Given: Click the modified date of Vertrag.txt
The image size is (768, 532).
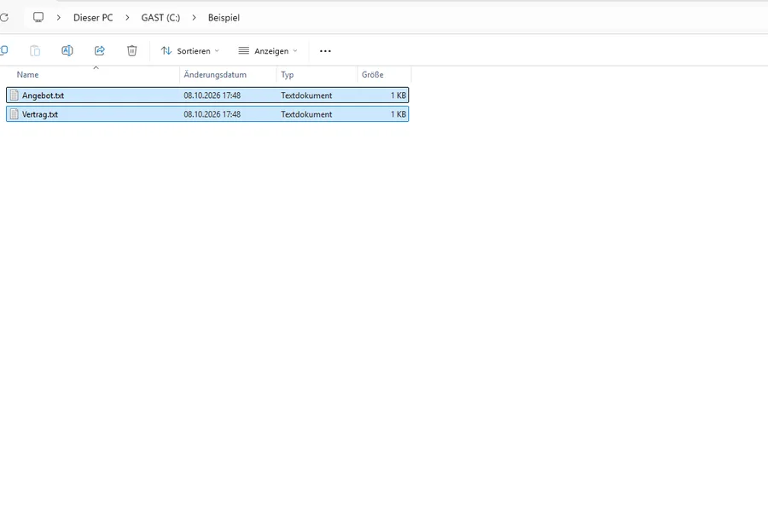Looking at the screenshot, I should [x=212, y=114].
